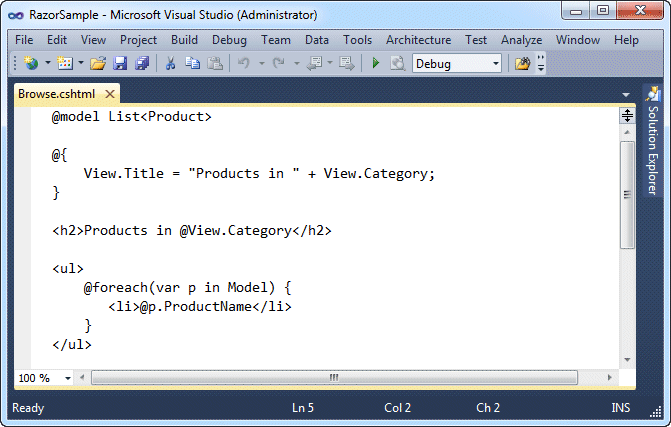Click the Undo arrow icon
Viewport: 671px width, 427px height.
(x=244, y=63)
